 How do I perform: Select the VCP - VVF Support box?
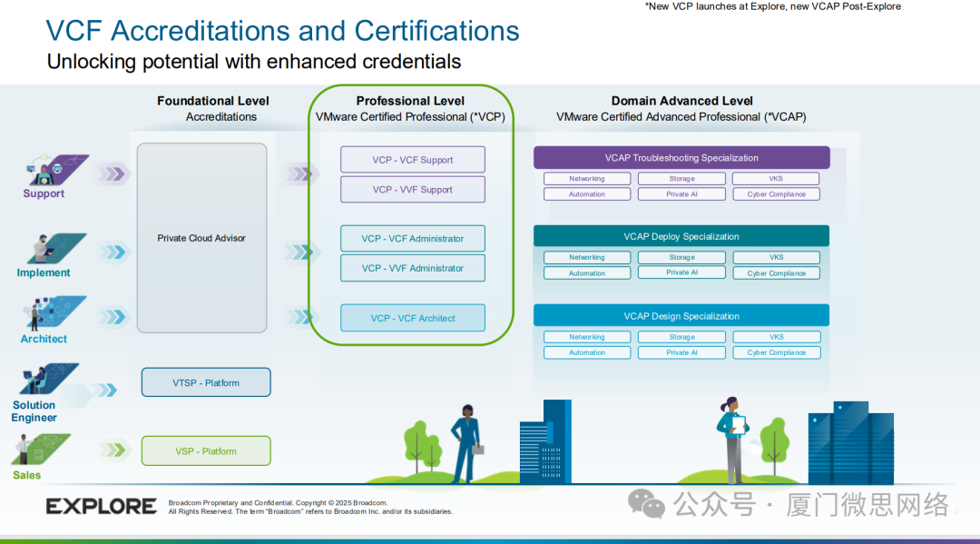[413, 190]
